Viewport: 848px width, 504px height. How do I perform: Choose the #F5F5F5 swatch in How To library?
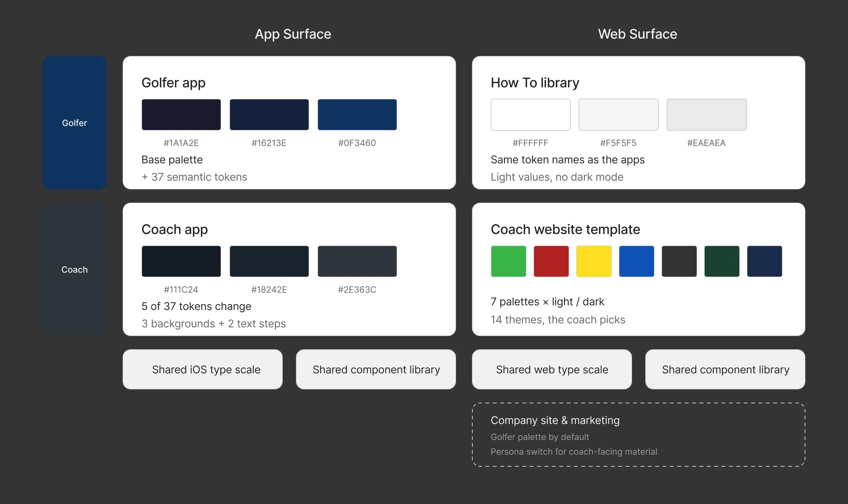(x=618, y=114)
